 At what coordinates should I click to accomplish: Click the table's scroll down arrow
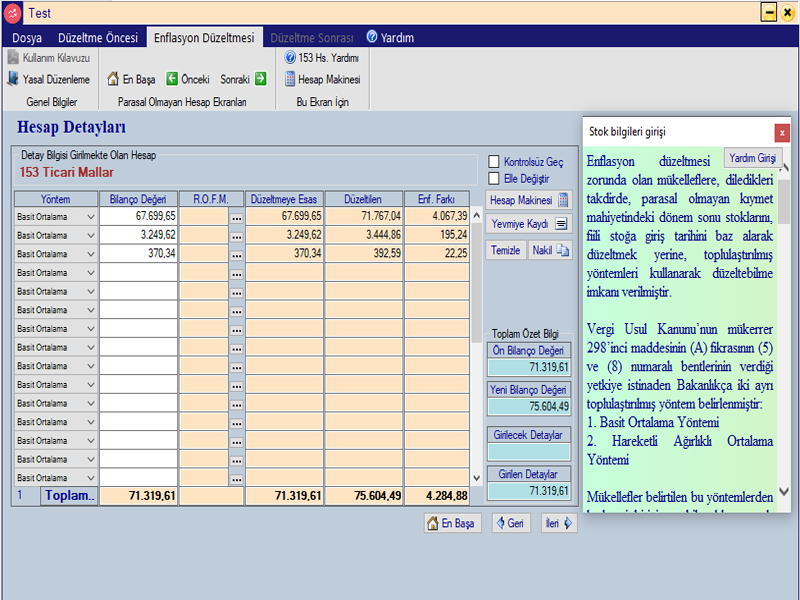coord(477,478)
